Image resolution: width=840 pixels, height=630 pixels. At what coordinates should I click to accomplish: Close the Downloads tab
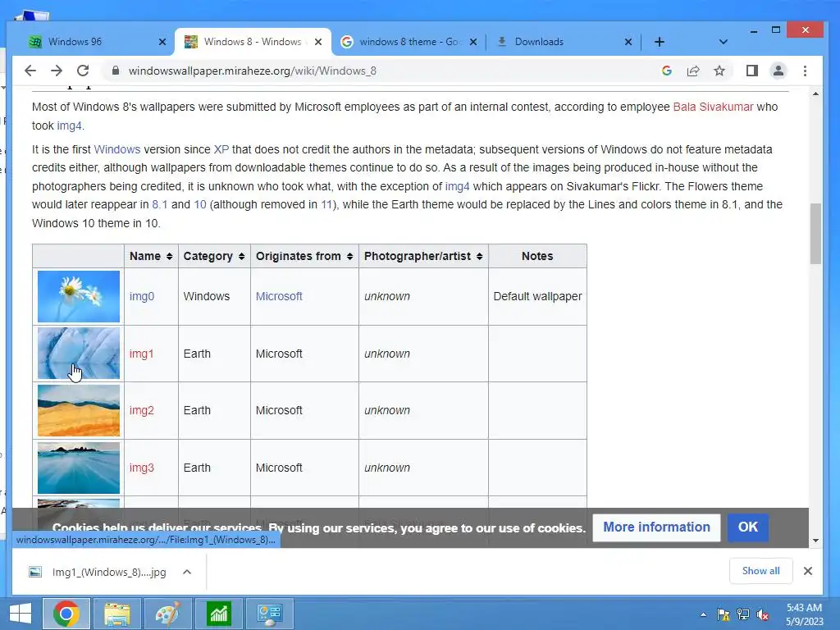tap(628, 42)
